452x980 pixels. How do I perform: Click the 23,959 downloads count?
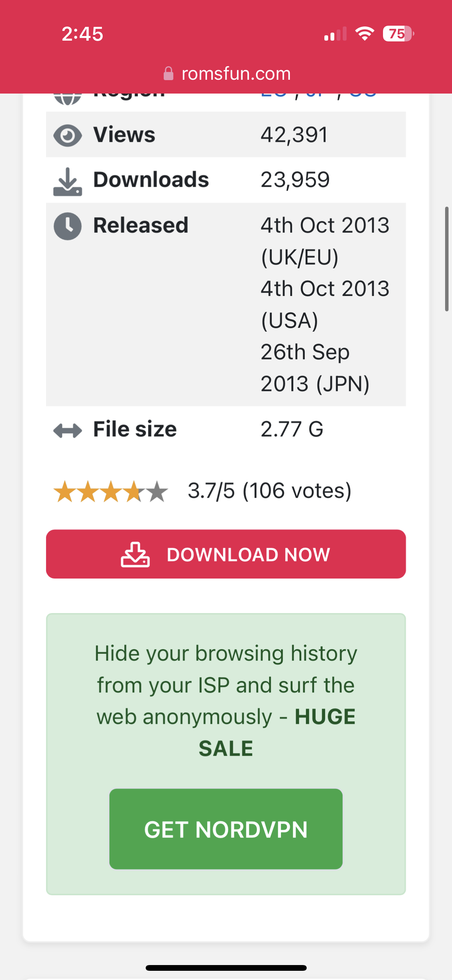(295, 180)
